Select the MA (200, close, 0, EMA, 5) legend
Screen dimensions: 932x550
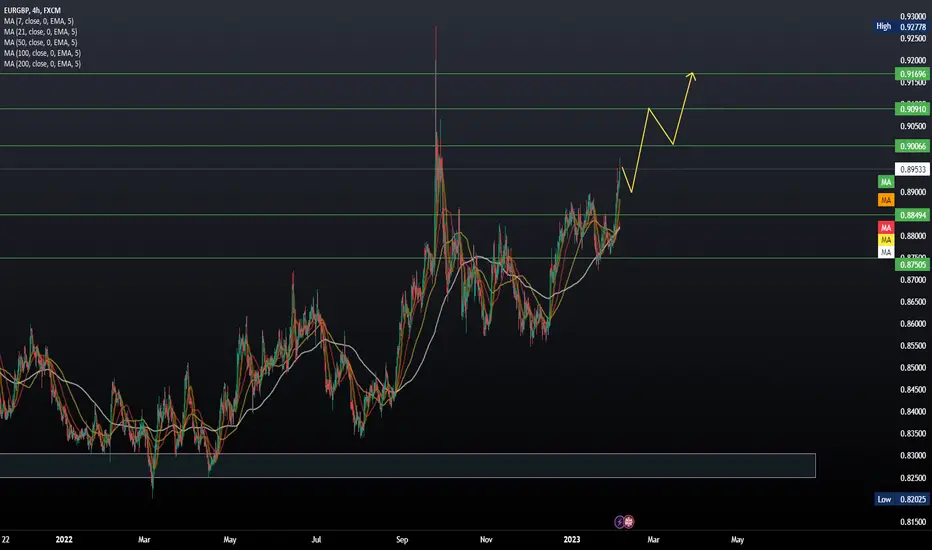42,64
